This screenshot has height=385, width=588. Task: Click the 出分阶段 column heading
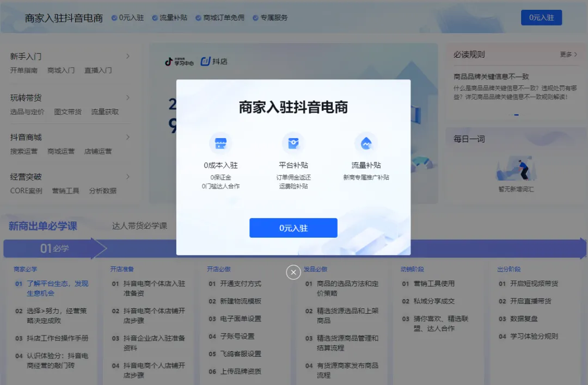tap(509, 269)
